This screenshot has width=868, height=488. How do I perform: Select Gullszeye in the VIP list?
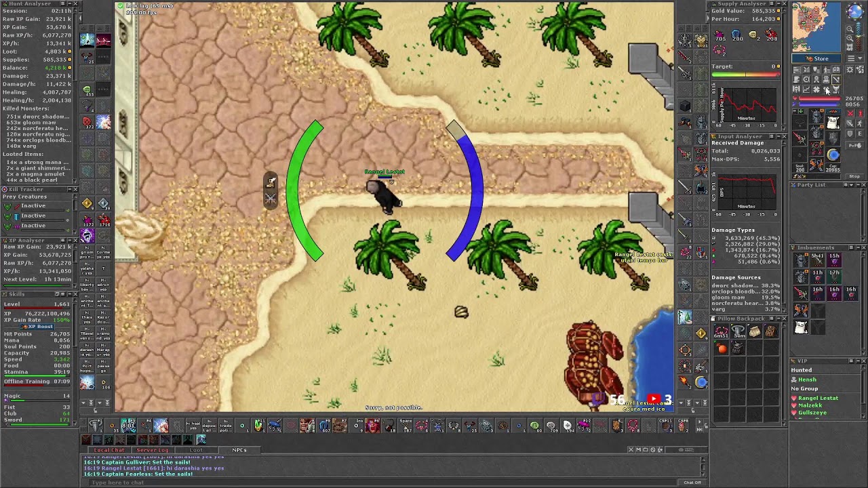[812, 412]
